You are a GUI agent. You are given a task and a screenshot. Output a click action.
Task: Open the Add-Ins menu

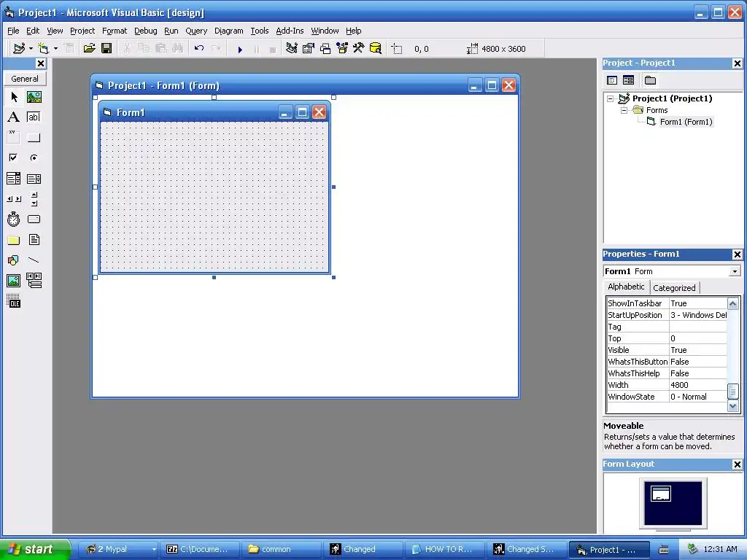click(290, 31)
